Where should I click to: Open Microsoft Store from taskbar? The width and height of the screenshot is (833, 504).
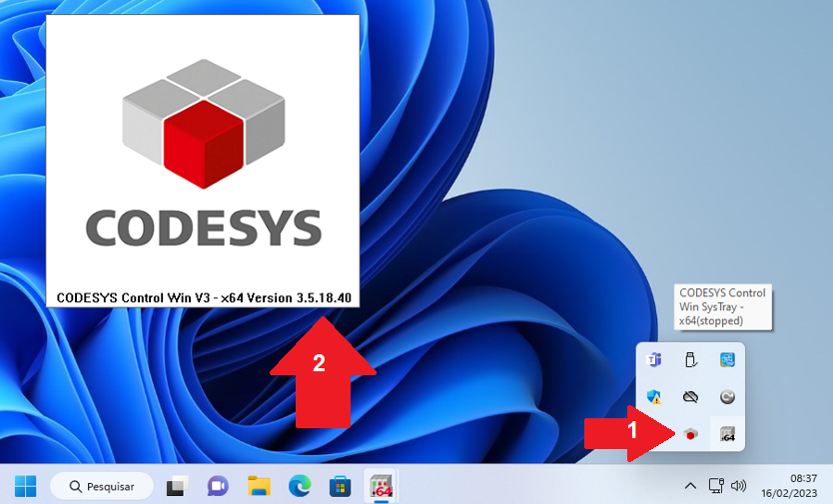coord(340,486)
